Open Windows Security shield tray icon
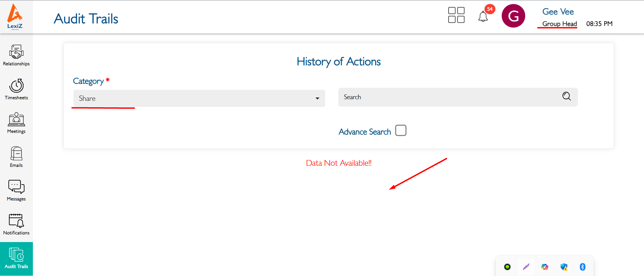Viewport: 644px width, 276px height. pyautogui.click(x=564, y=267)
